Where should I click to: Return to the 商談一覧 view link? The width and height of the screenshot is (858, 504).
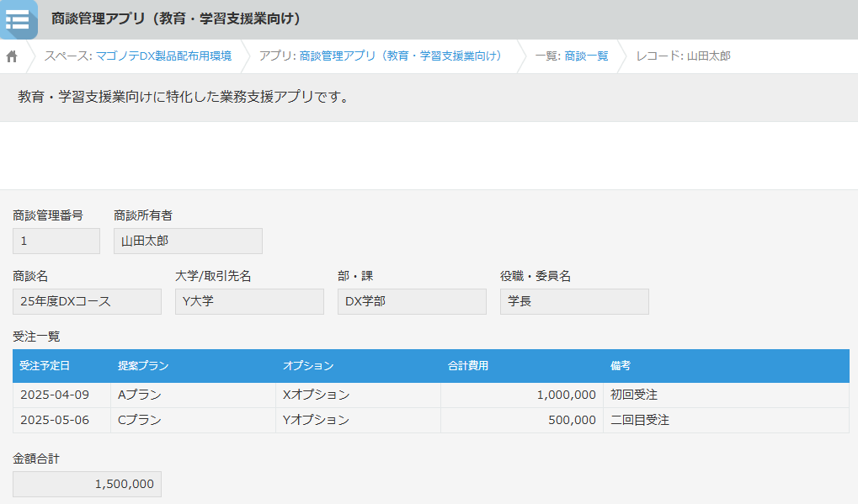pyautogui.click(x=586, y=56)
